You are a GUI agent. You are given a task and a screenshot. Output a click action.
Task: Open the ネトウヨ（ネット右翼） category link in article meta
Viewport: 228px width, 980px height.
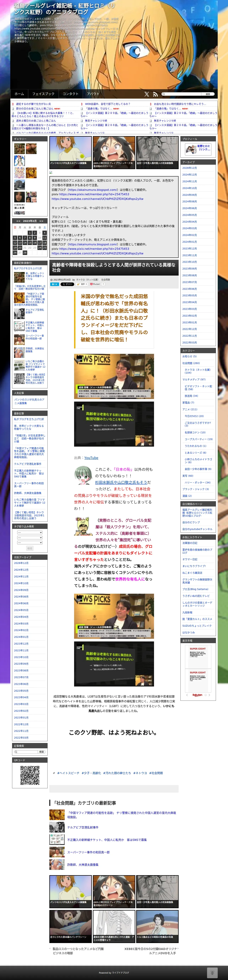point(87,280)
